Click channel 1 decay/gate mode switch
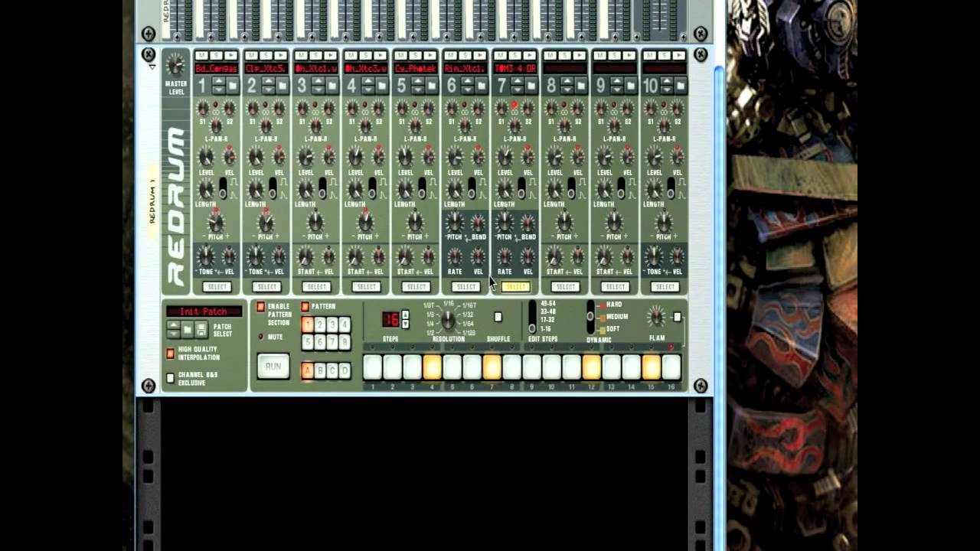Viewport: 980px width, 551px height. pos(223,187)
